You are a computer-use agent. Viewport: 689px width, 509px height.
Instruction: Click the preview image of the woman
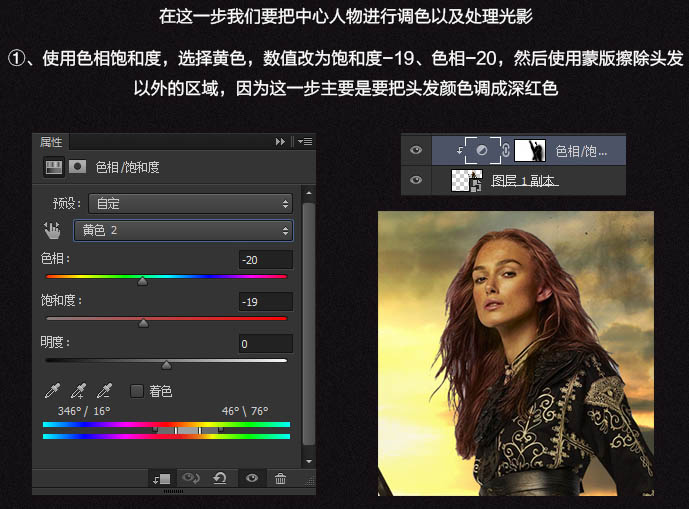click(x=516, y=353)
